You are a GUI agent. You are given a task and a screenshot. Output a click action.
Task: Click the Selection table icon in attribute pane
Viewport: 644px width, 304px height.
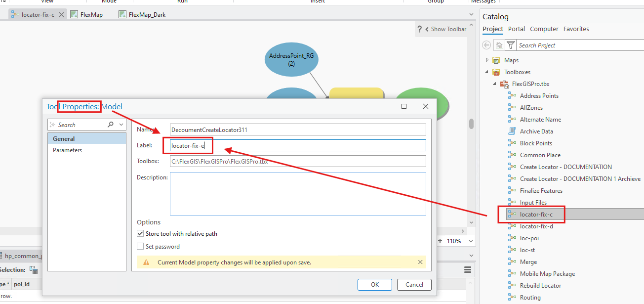coord(34,269)
